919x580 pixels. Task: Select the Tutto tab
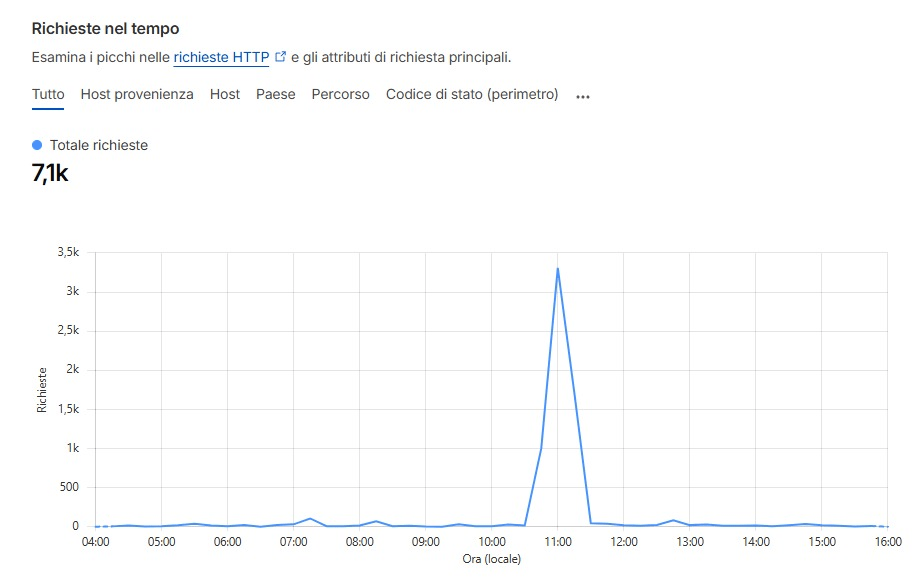48,95
